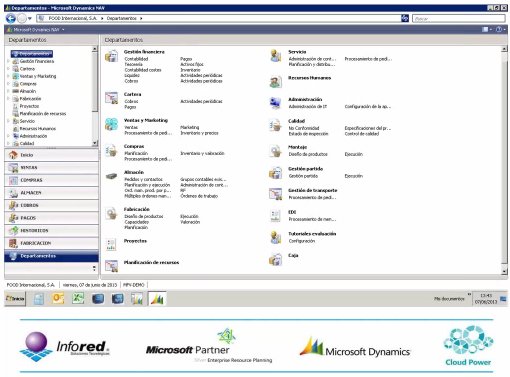Open the customize view dropdown icon

pos(487,29)
